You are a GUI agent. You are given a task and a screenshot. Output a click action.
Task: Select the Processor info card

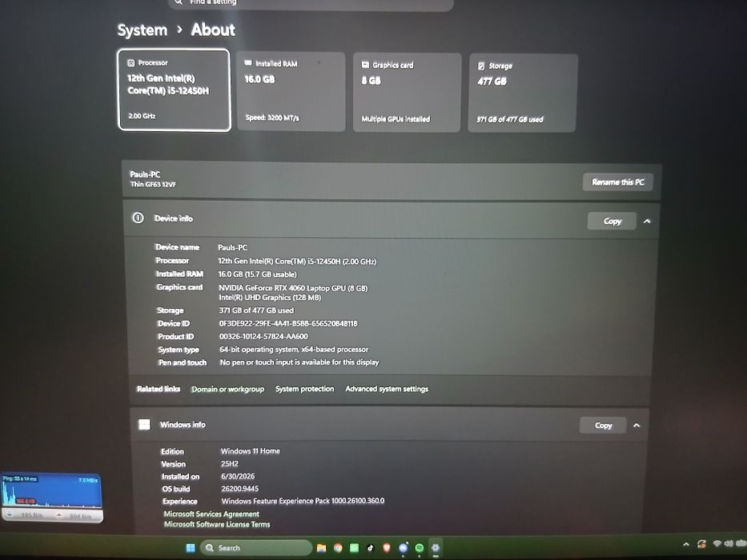pos(175,90)
